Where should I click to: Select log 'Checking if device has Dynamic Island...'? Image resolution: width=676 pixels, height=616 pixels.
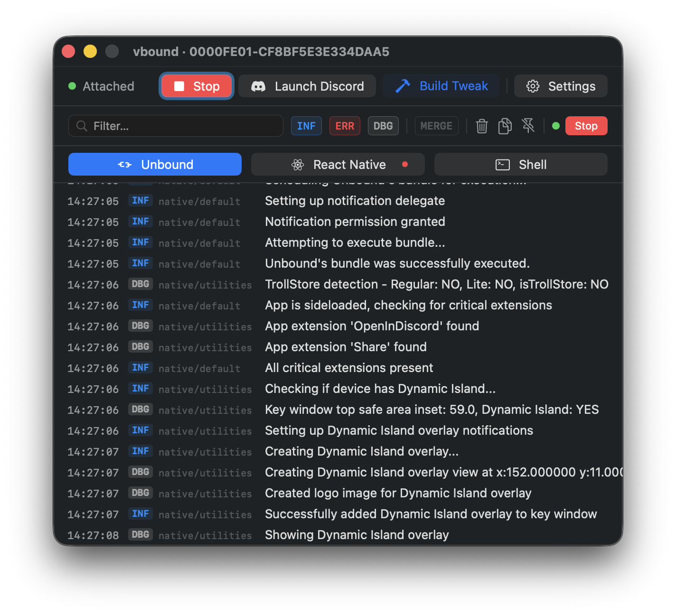pos(338,389)
